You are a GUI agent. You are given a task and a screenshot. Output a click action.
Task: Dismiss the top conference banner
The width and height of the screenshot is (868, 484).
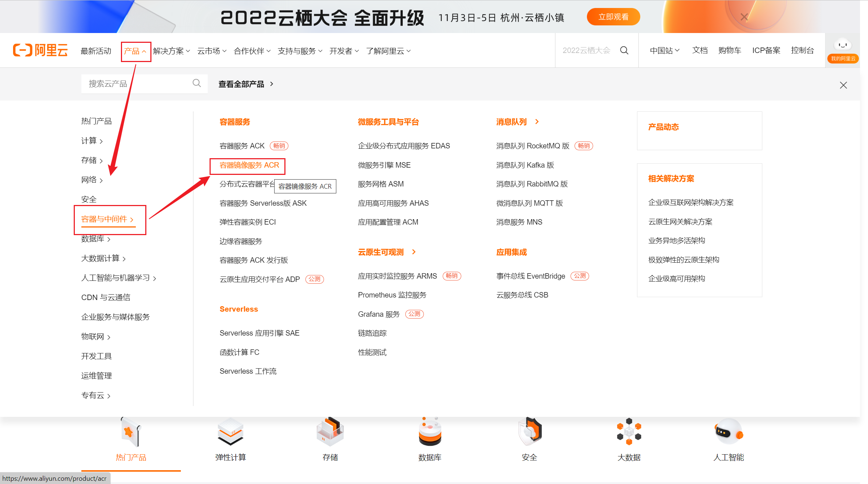click(744, 17)
